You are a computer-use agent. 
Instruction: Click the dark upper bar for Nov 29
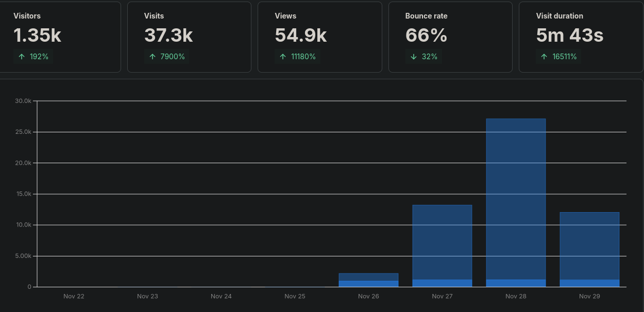pos(589,246)
